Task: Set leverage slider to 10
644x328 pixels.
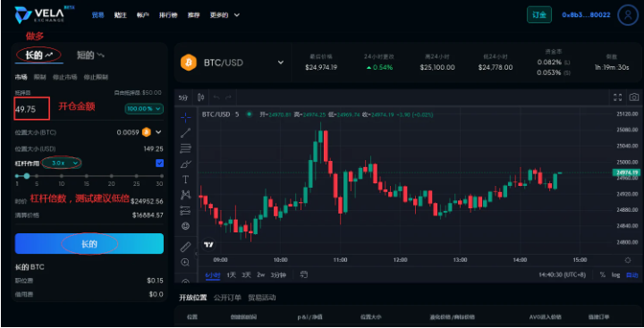Action: tap(61, 176)
